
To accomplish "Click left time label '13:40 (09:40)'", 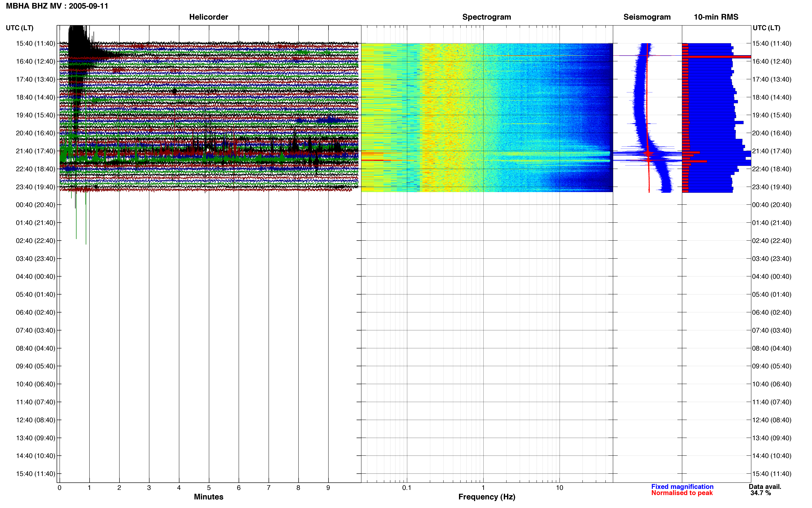I will 36,438.
